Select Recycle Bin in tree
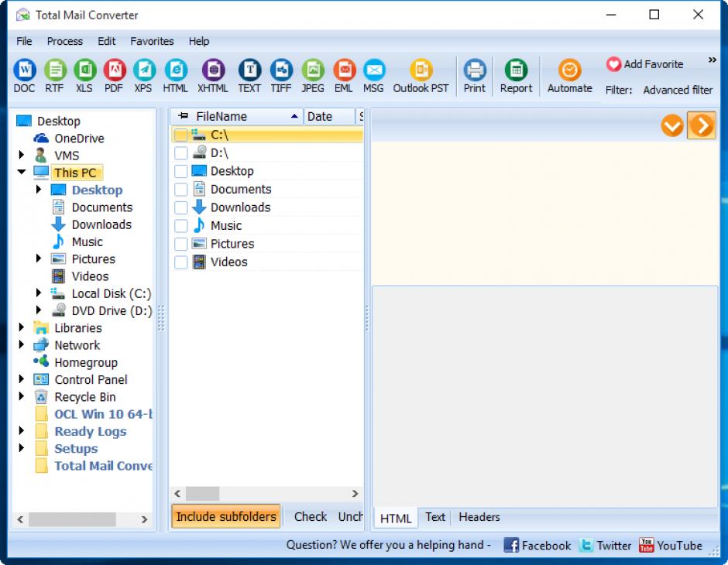 [85, 397]
